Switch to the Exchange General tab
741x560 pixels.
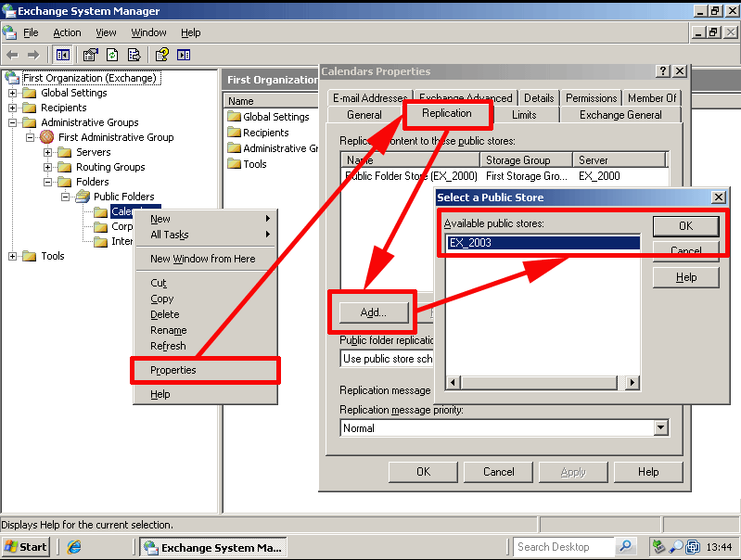(x=620, y=115)
